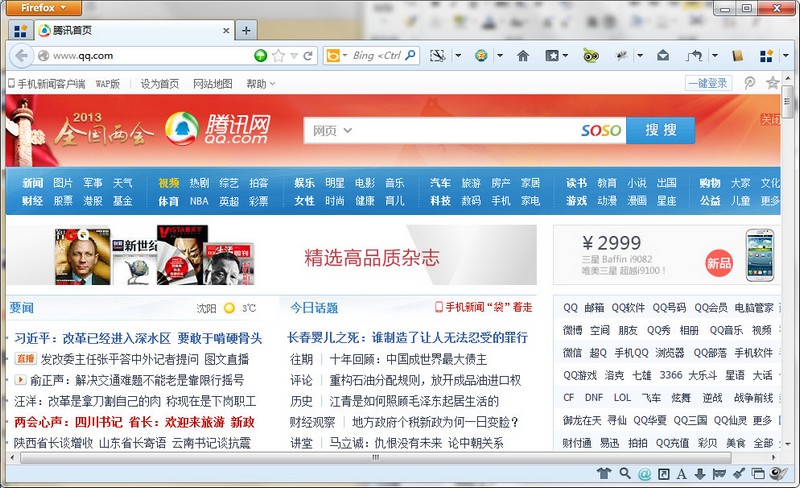Click the magazines banner 精选高品质杂志
The image size is (800, 488).
tap(271, 255)
